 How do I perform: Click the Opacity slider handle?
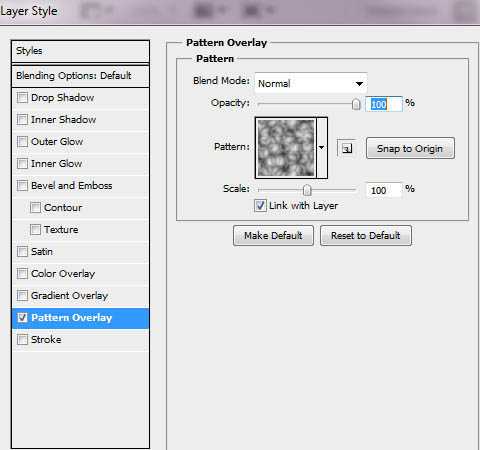point(356,104)
